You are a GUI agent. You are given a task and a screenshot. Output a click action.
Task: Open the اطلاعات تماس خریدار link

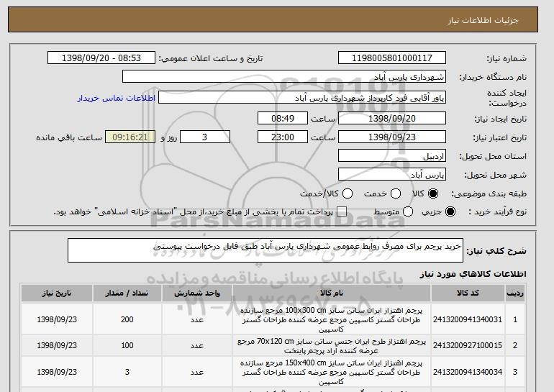tap(117, 98)
